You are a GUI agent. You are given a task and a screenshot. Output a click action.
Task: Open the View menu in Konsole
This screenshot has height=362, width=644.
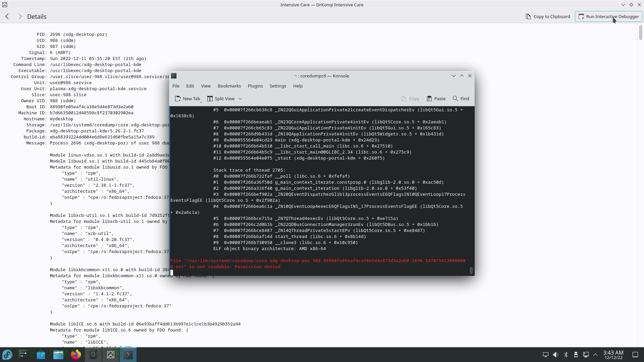coord(206,86)
